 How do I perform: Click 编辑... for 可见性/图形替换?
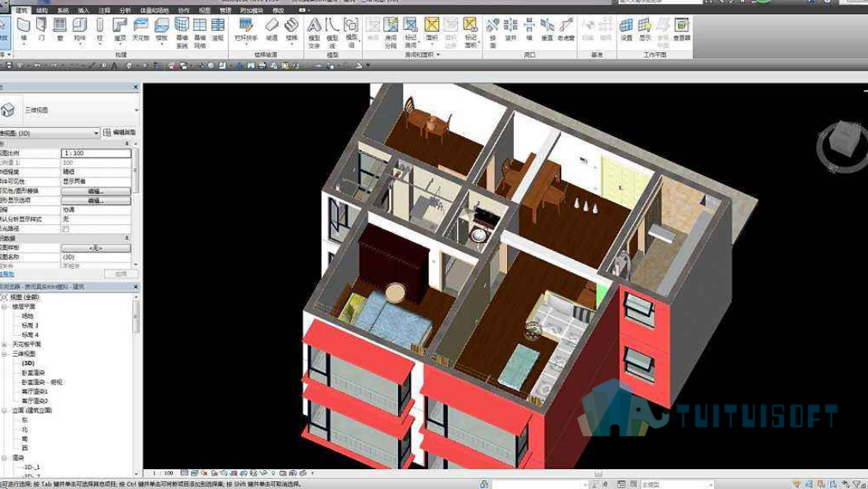click(95, 191)
